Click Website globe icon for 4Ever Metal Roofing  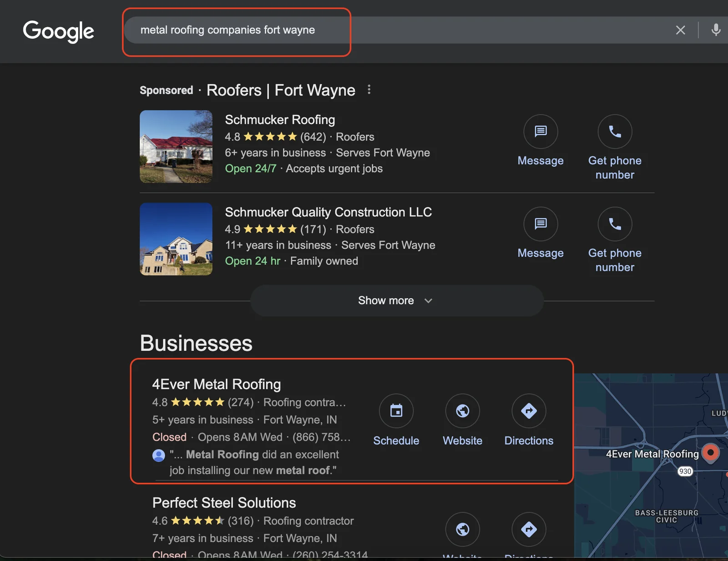click(463, 411)
